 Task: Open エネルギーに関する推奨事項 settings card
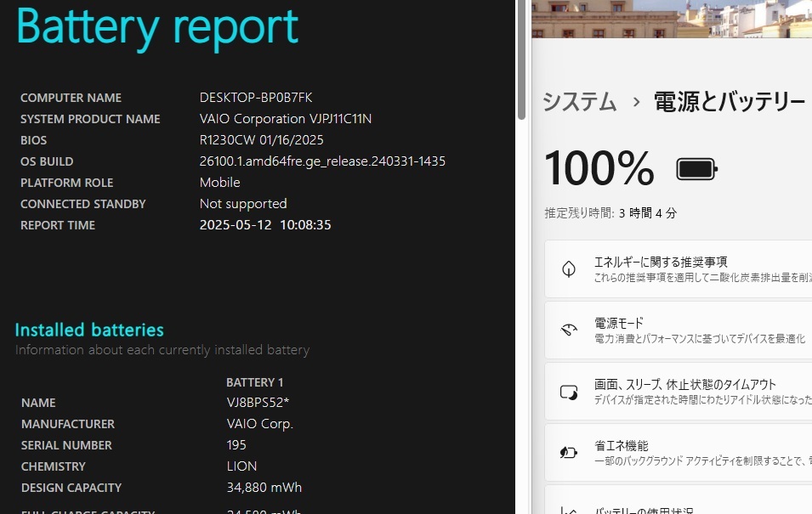678,268
